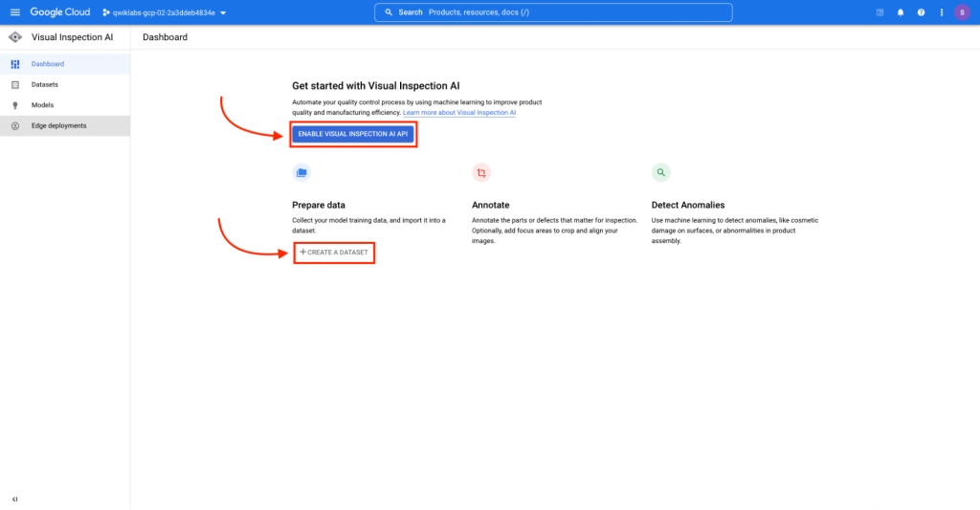Click the Datasets table icon
Screen dimensions: 980x510
coord(15,84)
